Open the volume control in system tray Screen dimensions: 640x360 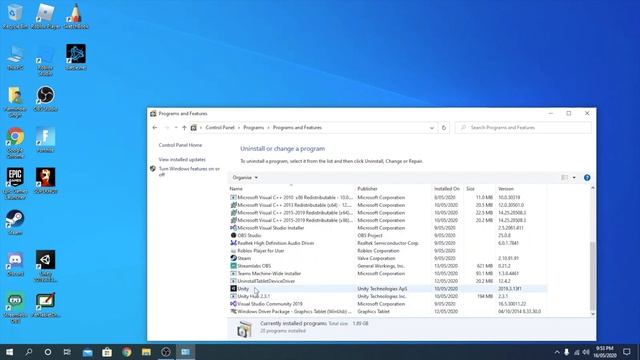point(586,352)
